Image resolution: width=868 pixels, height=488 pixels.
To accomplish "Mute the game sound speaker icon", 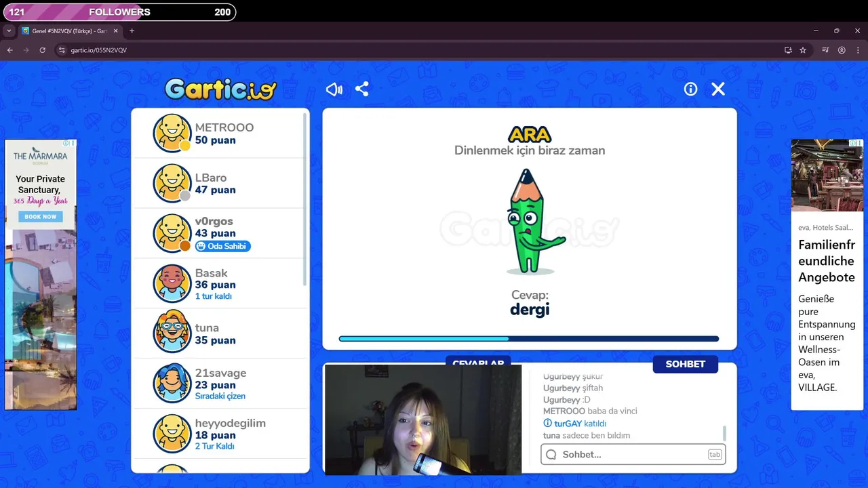I will click(334, 89).
